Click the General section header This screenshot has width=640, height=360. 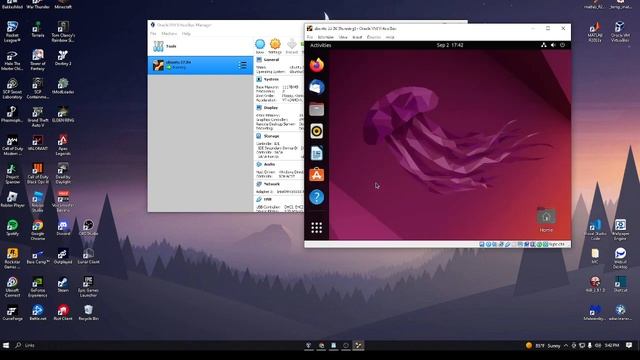pos(271,60)
